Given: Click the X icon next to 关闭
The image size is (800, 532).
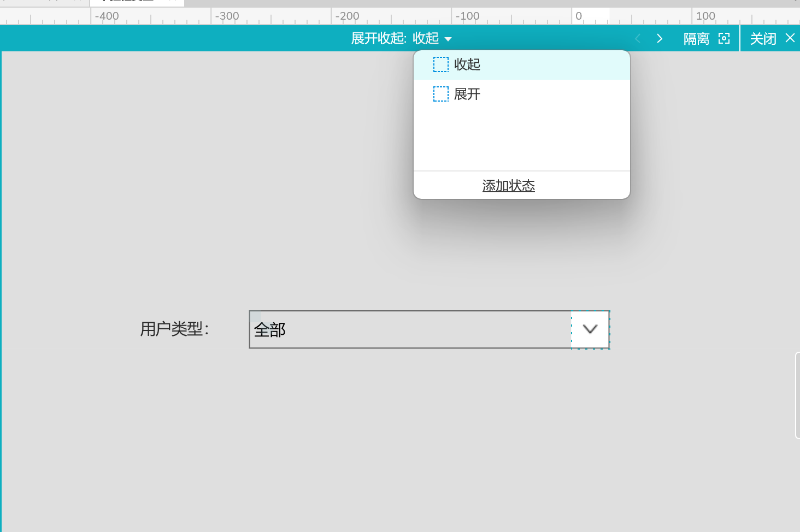Looking at the screenshot, I should click(x=790, y=38).
